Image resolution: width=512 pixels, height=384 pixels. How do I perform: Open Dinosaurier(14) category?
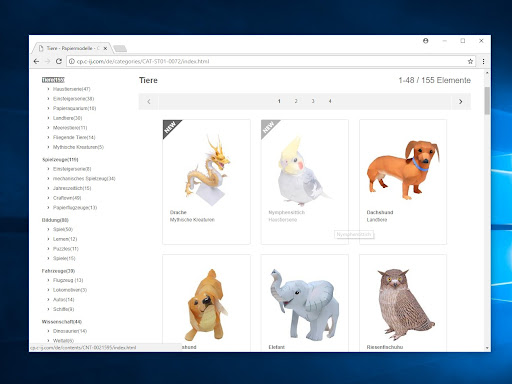70,331
